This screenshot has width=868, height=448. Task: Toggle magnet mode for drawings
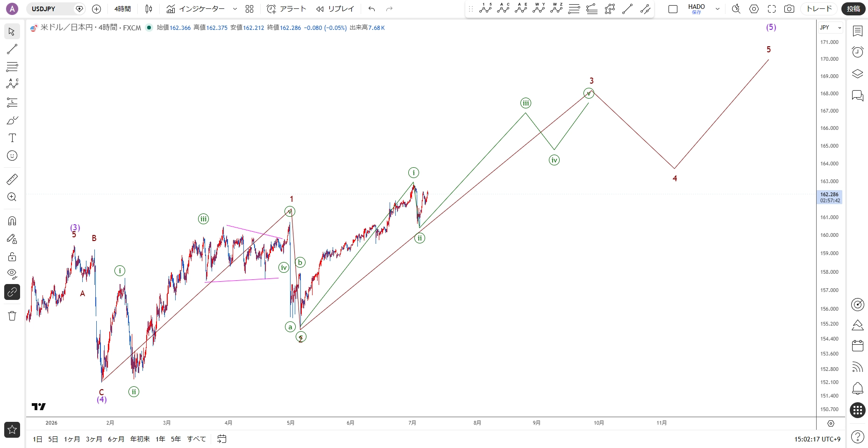tap(12, 221)
